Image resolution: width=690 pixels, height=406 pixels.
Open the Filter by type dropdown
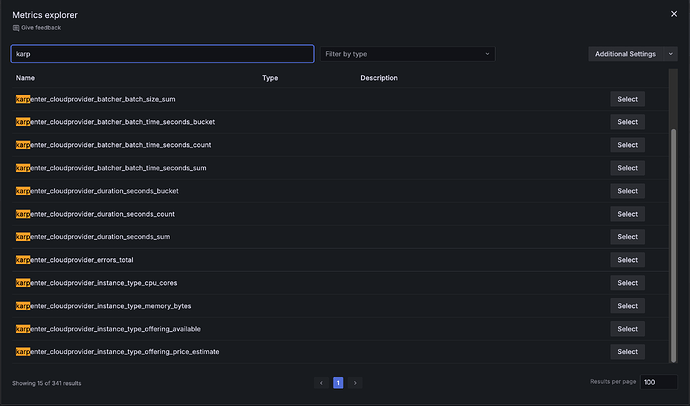[x=407, y=54]
